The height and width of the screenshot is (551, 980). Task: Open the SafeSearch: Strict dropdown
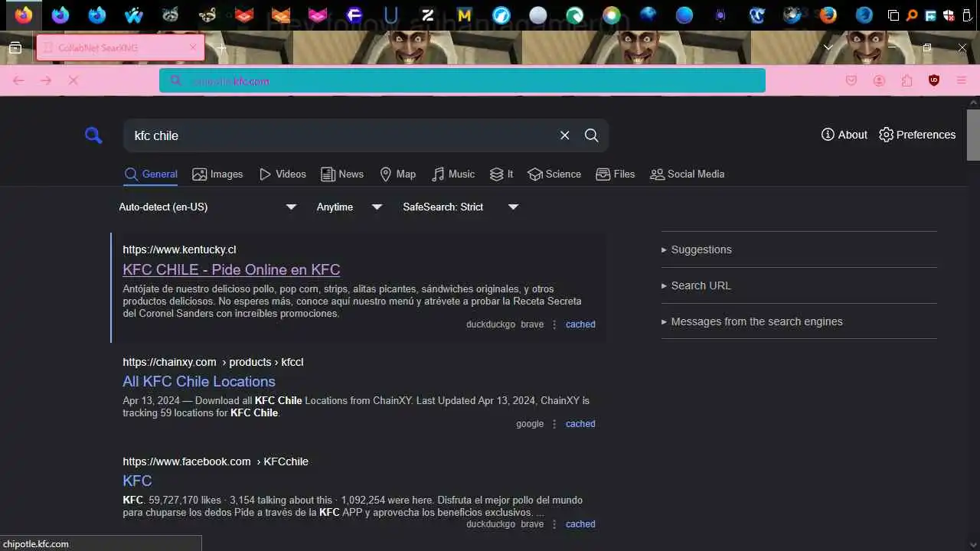[x=461, y=207]
